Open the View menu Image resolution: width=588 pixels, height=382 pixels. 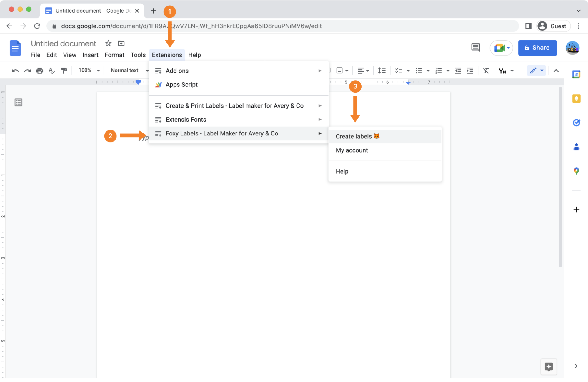pos(70,55)
